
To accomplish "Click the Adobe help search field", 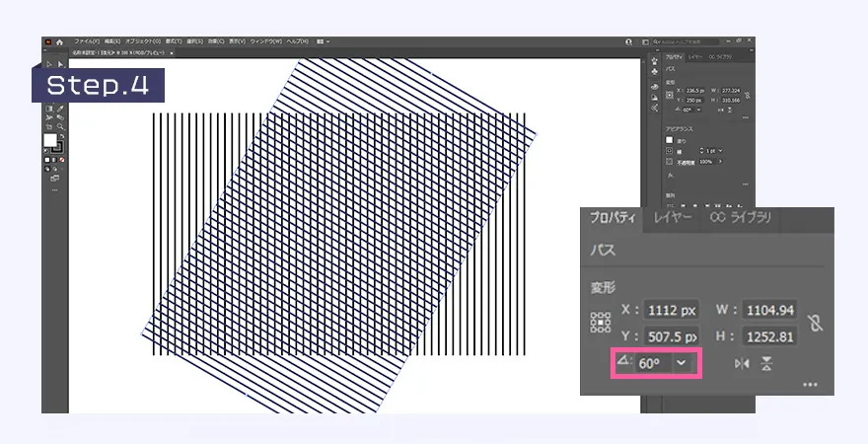I will (686, 42).
